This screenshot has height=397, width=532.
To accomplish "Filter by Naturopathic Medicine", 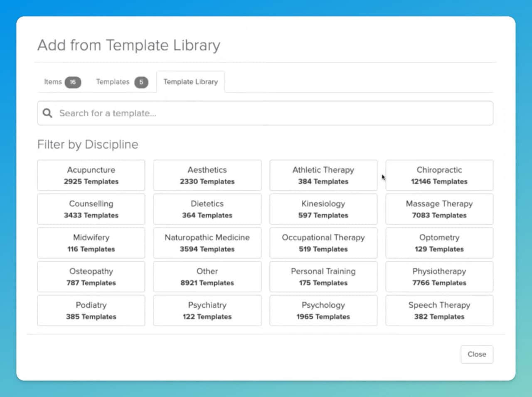I will [207, 243].
